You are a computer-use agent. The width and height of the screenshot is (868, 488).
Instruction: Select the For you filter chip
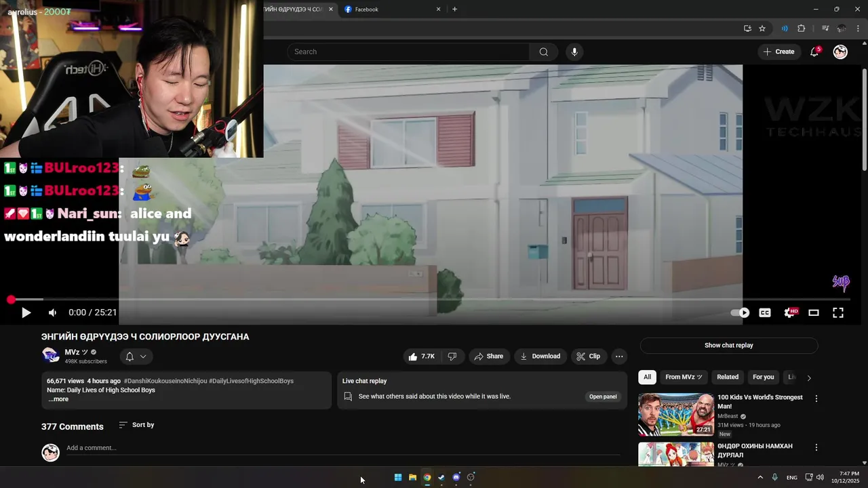click(763, 377)
